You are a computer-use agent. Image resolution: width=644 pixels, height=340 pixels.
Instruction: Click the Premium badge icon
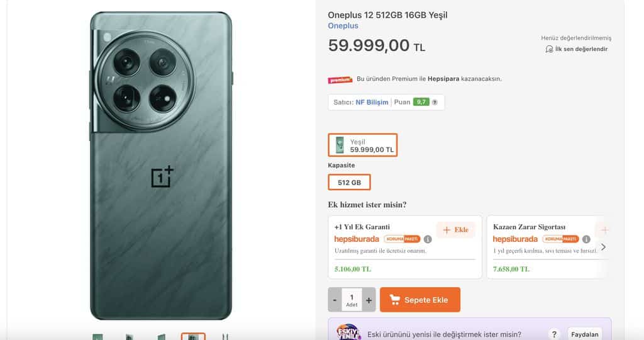[x=340, y=79]
